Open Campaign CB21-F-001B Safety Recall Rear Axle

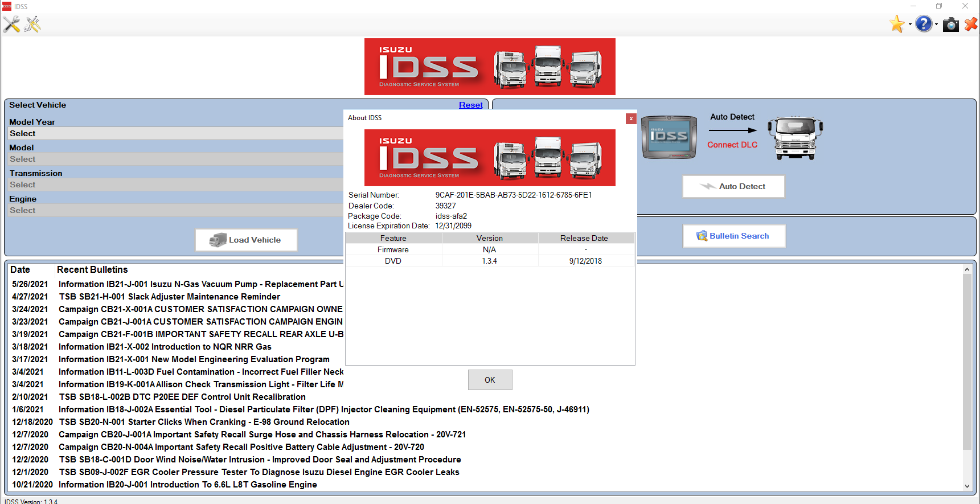[201, 334]
